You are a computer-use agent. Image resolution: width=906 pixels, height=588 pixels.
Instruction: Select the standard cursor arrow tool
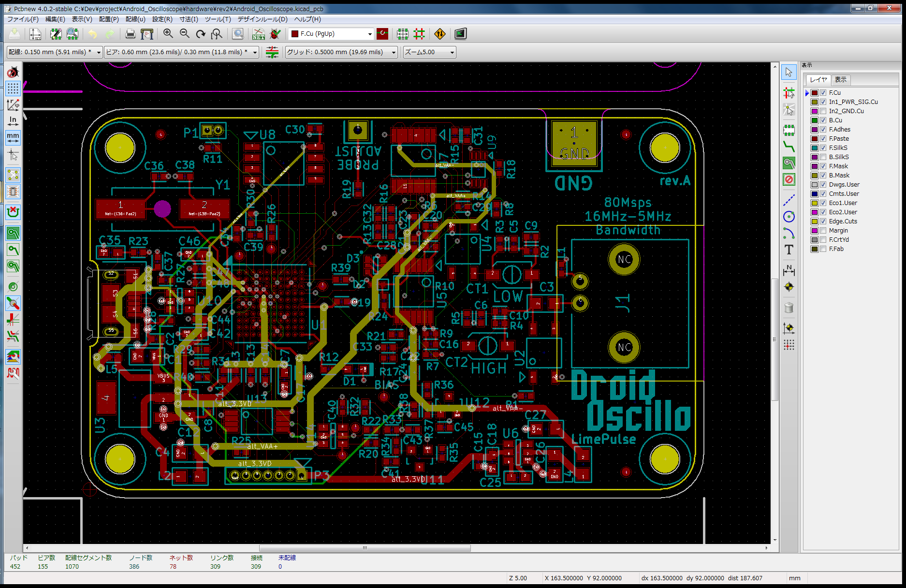point(789,73)
